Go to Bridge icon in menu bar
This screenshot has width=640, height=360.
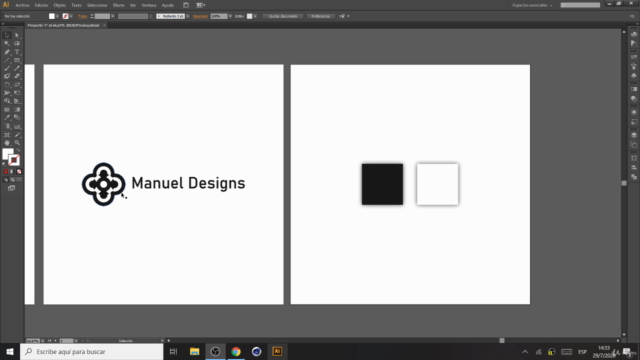186,5
